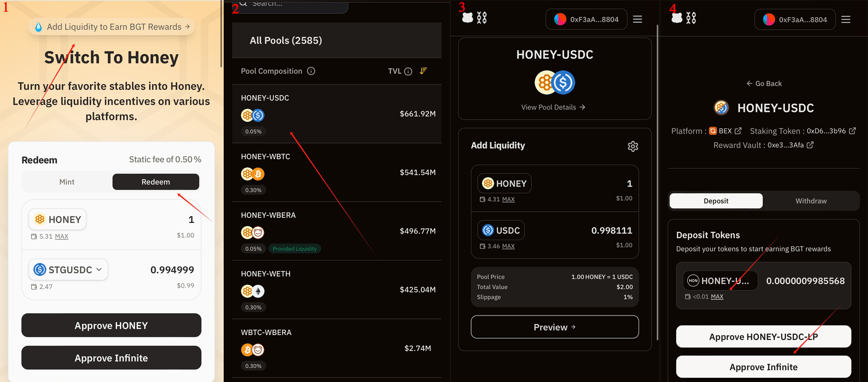Click the search magnifier icon

(243, 3)
